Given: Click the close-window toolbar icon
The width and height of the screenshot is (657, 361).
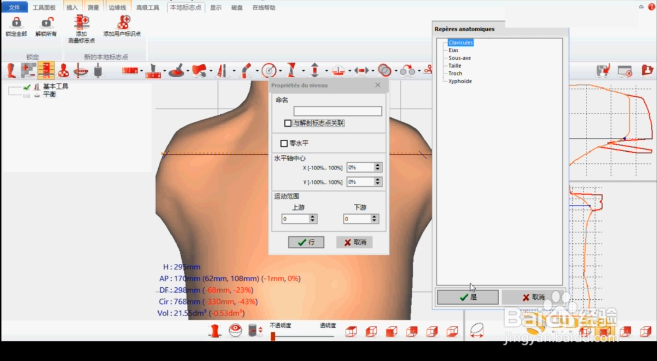Looking at the screenshot, I should 625,71.
